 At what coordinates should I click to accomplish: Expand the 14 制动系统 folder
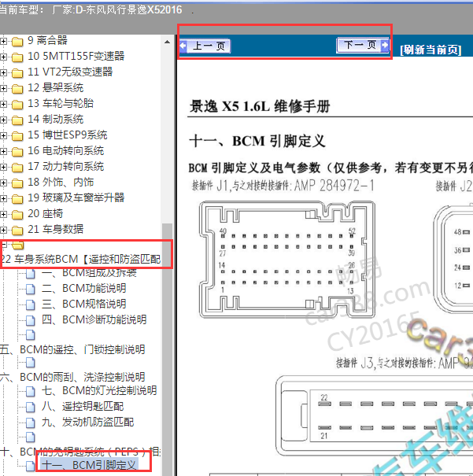tap(3, 120)
